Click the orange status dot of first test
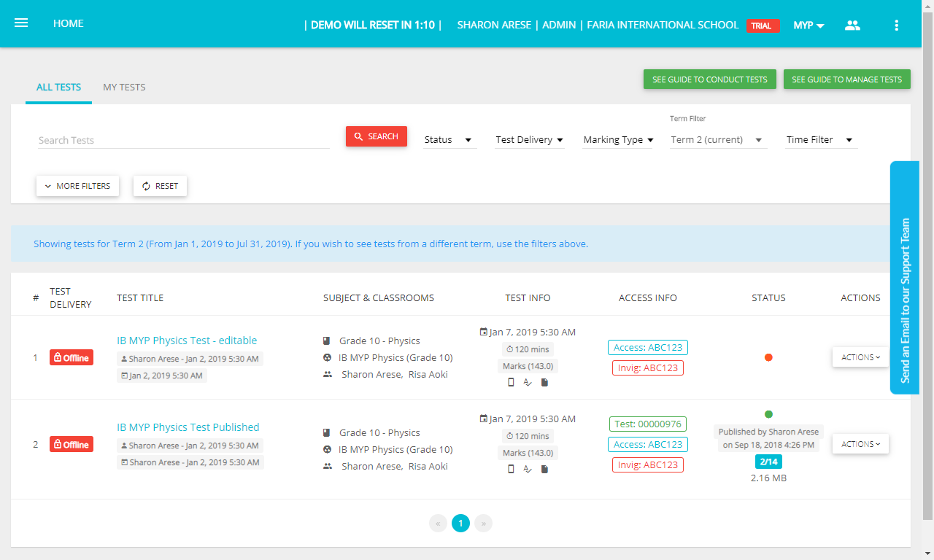Viewport: 934px width, 560px height. (x=768, y=357)
